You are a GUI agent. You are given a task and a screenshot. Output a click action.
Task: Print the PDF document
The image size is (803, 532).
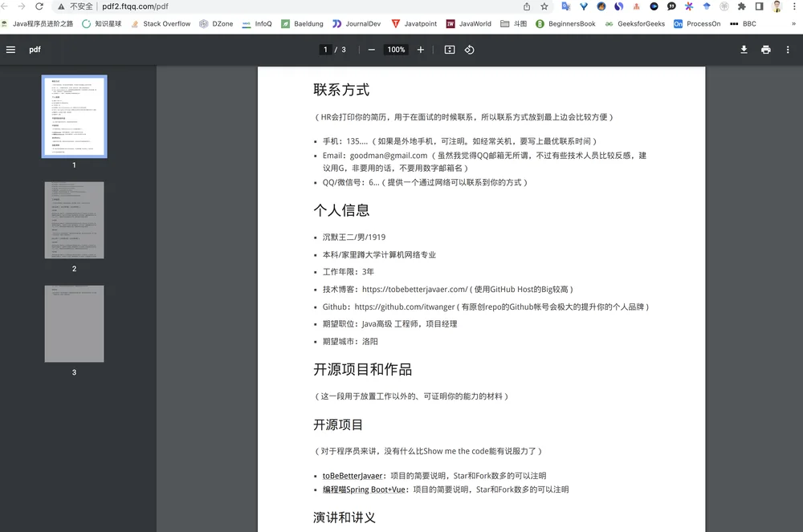(x=765, y=50)
